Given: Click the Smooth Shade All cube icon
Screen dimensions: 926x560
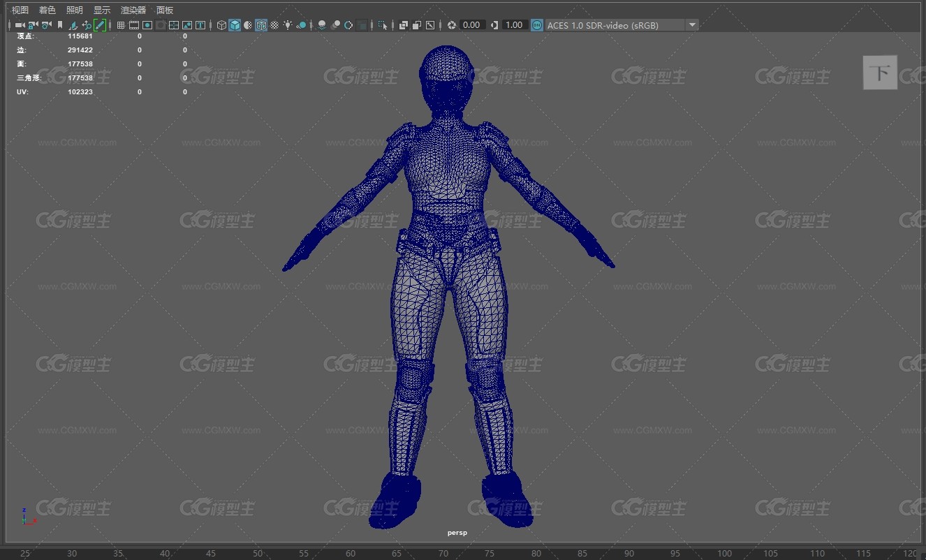Looking at the screenshot, I should (x=235, y=25).
